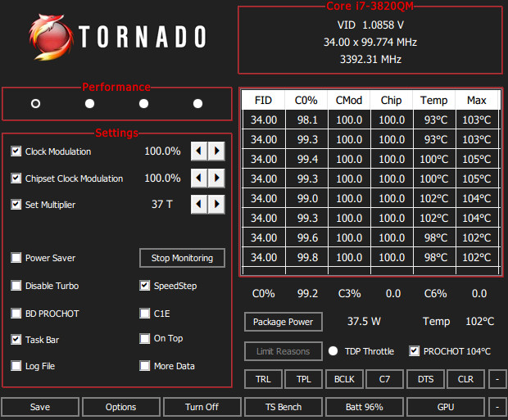
Task: Click the 99.6 C0% table cell
Action: (306, 238)
